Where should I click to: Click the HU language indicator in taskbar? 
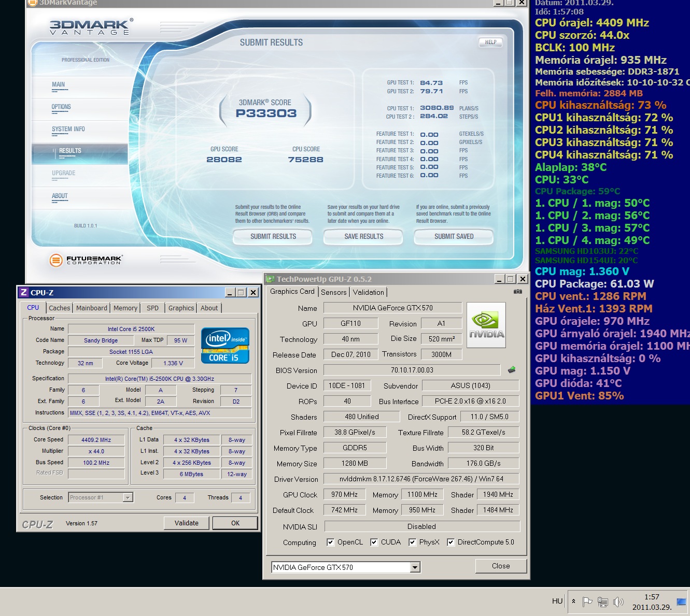coord(557,601)
